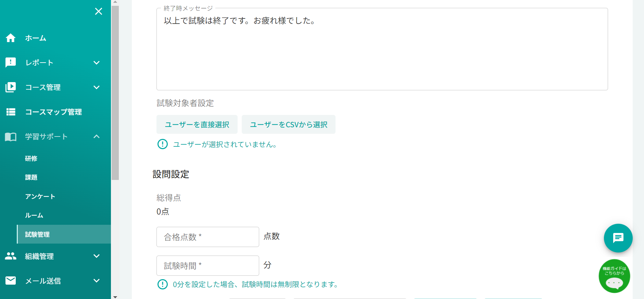Image resolution: width=644 pixels, height=299 pixels.
Task: Click the メール送信 envelope icon
Action: coord(11,281)
